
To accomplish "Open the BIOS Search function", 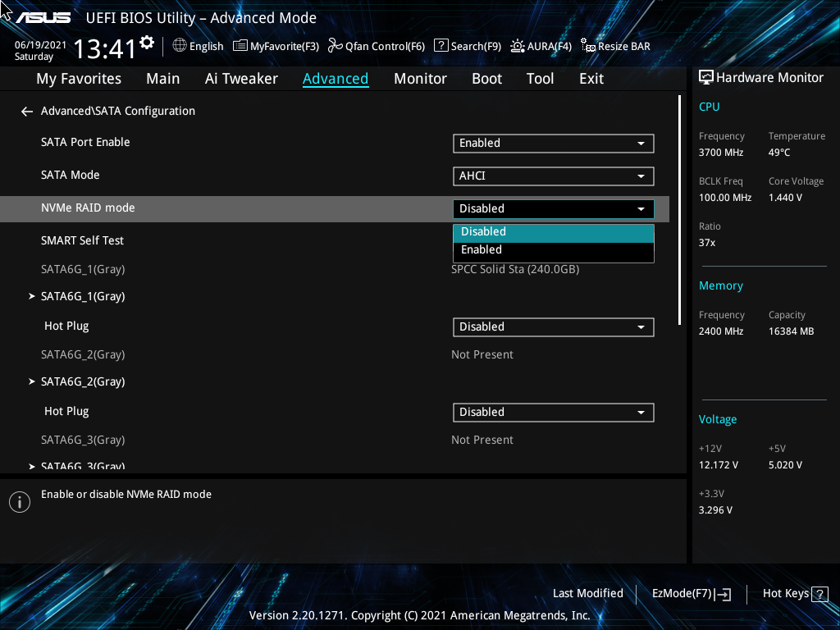I will click(x=468, y=46).
